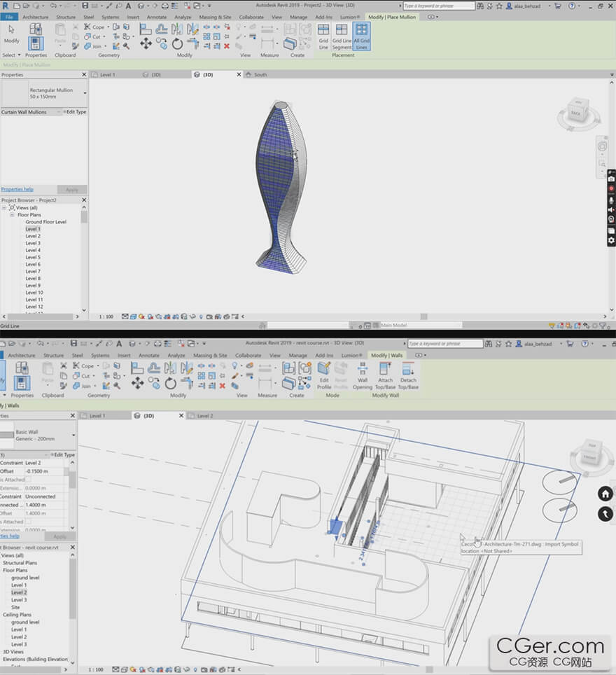
Task: Open the Annotate tab in bottom window
Action: [149, 355]
